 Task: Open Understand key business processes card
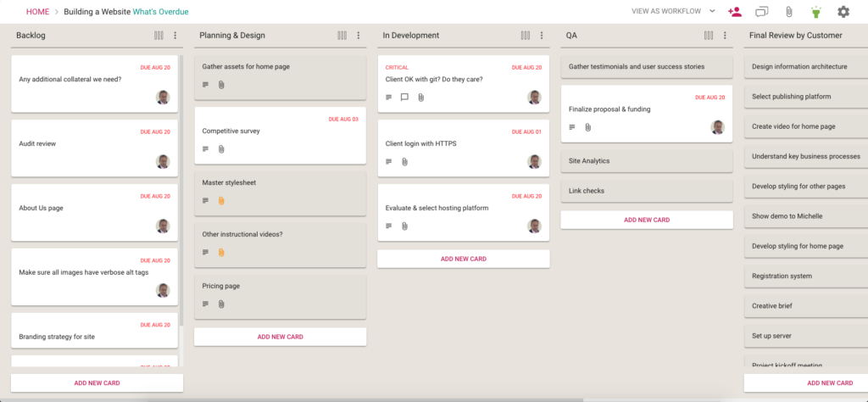[x=806, y=156]
